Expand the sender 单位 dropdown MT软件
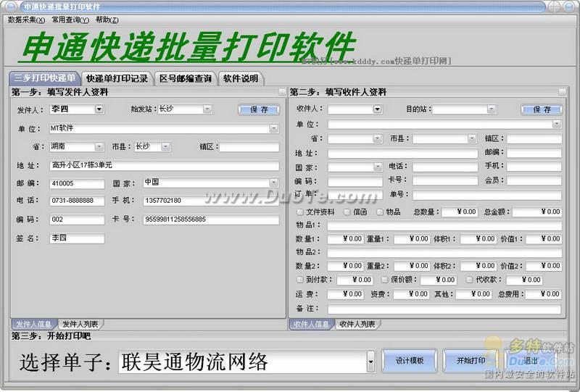The width and height of the screenshot is (580, 392). pos(274,128)
